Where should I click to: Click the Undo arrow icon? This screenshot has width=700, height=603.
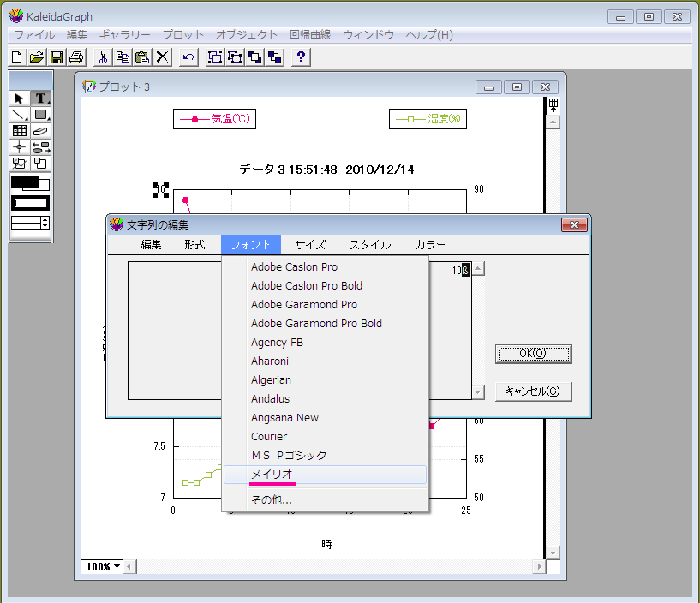coord(188,57)
